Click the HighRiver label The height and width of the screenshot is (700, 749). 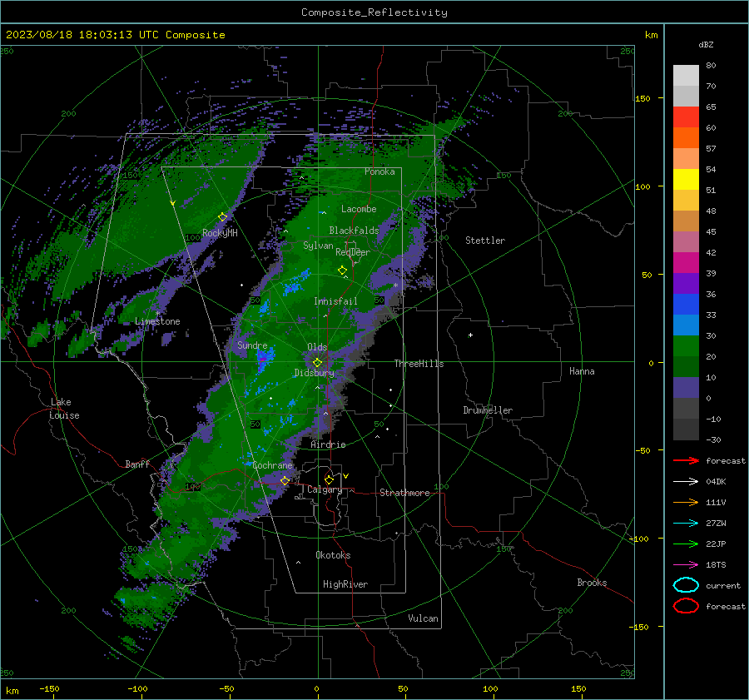point(345,584)
